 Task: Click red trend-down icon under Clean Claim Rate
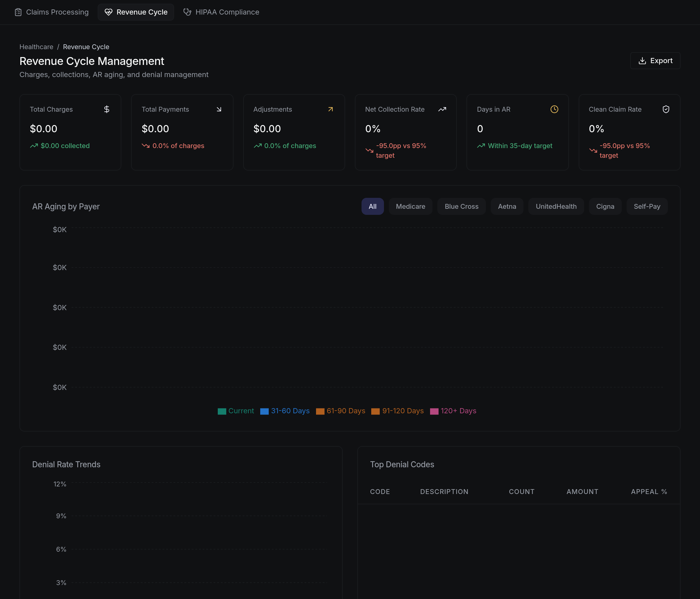(593, 151)
